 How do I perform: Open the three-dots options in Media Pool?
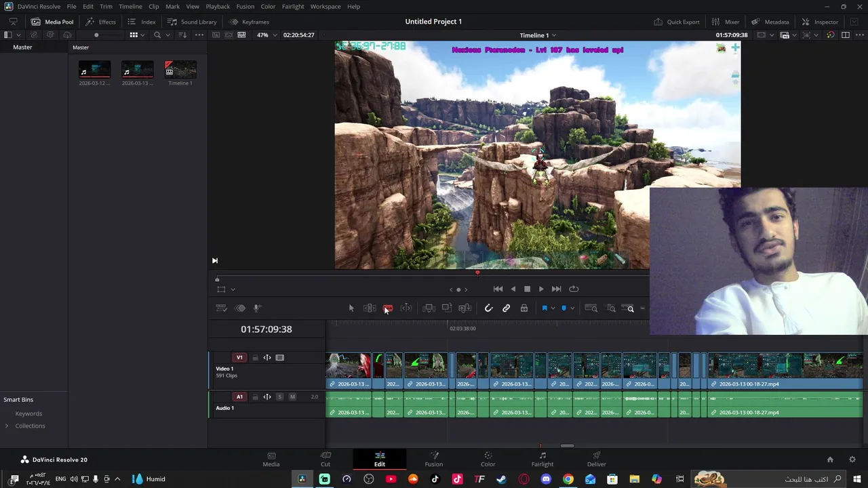tap(199, 35)
